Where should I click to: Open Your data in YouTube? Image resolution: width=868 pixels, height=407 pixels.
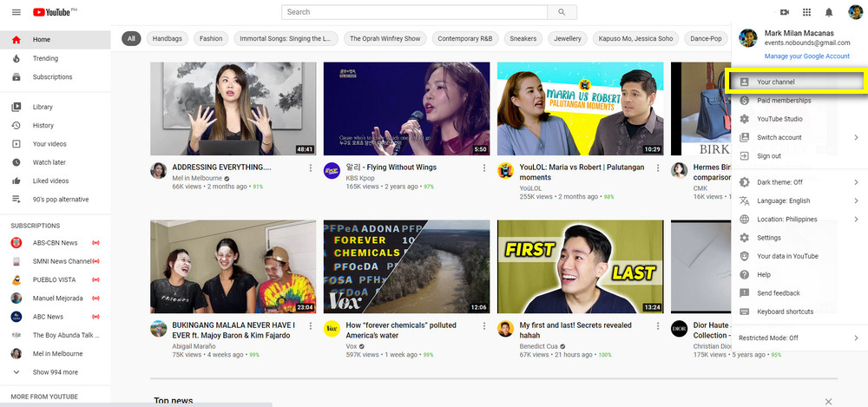(x=799, y=256)
